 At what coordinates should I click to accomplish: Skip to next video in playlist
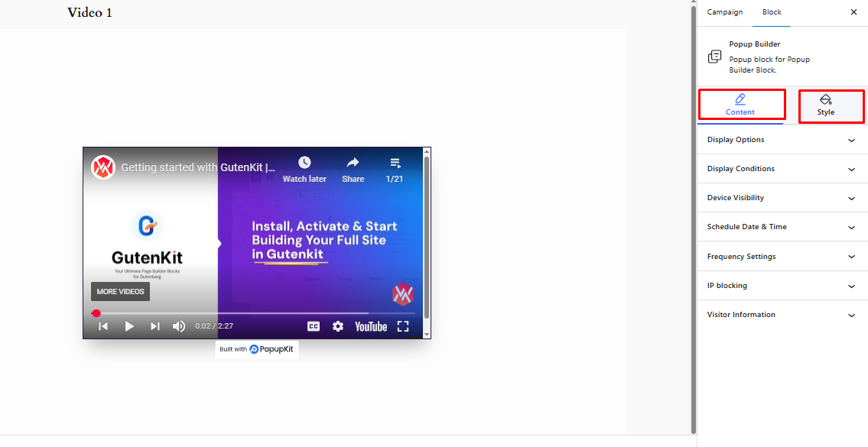pos(155,326)
